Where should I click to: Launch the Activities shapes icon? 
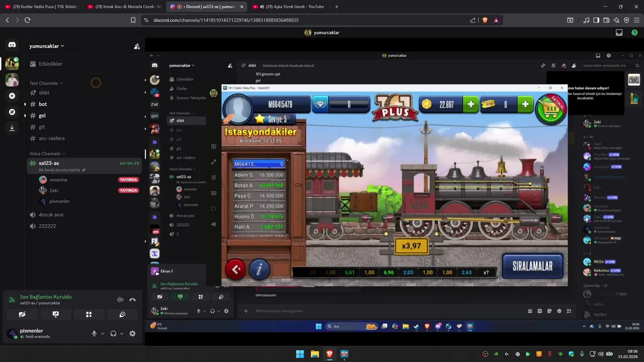[x=89, y=314]
